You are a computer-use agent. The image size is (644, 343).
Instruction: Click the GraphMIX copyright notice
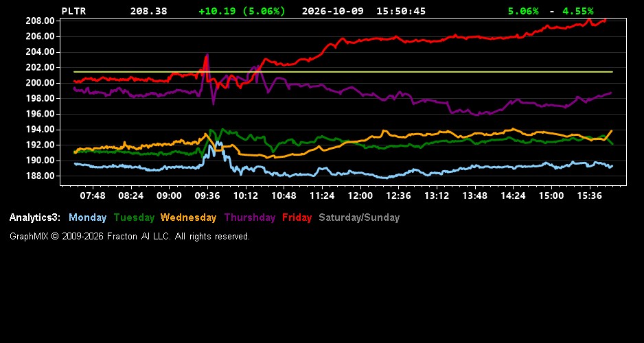point(130,236)
